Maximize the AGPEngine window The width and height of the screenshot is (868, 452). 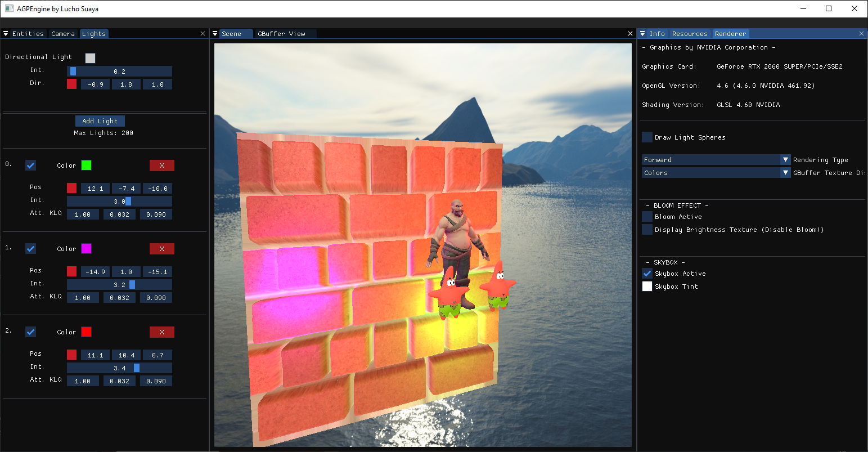pos(829,8)
